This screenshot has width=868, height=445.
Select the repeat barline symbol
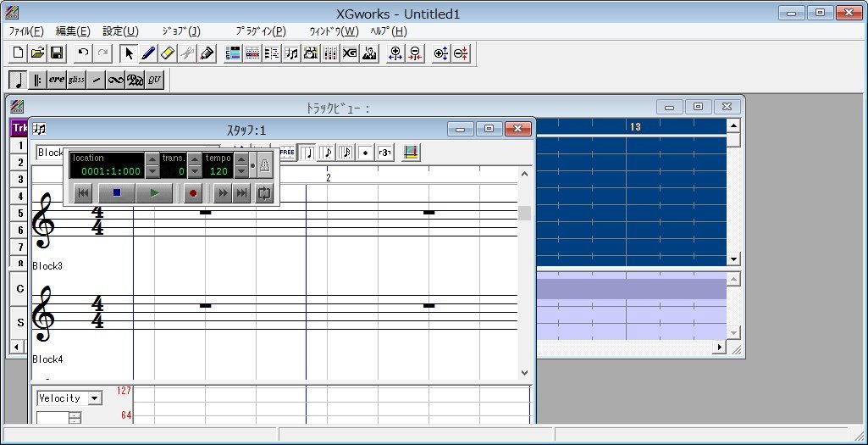click(37, 80)
